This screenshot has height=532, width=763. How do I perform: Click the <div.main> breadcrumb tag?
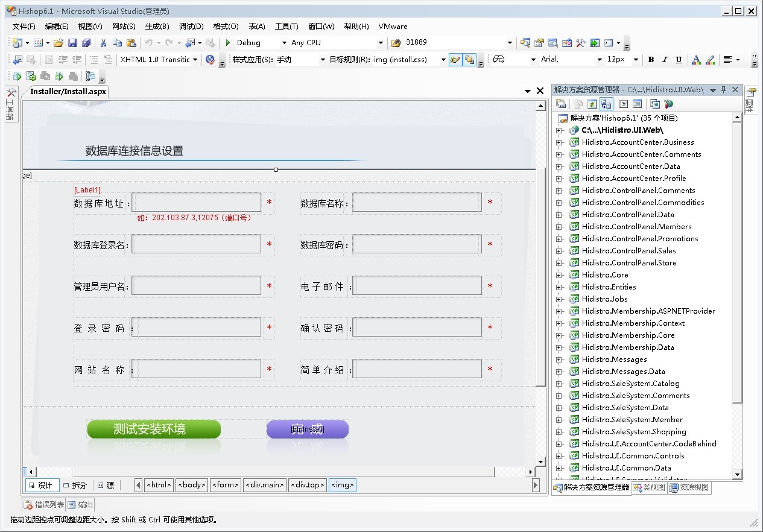point(265,485)
